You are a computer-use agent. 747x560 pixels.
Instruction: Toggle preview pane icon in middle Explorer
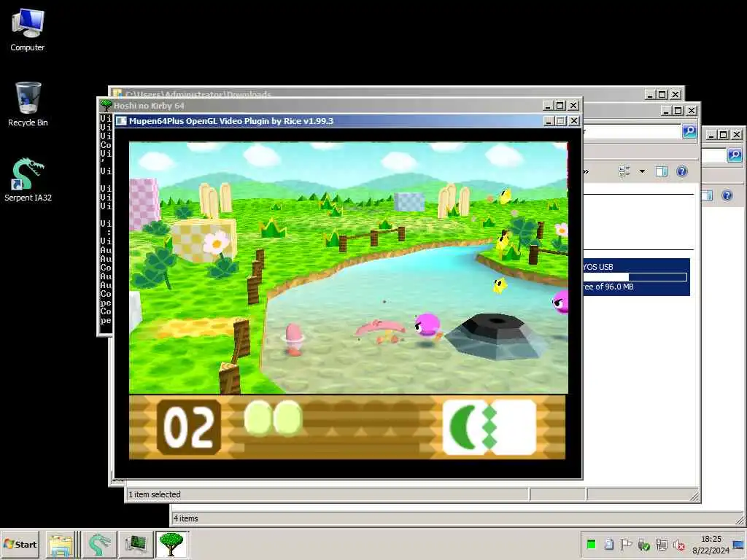[x=661, y=171]
